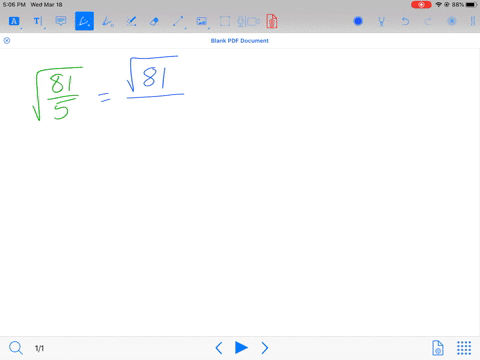Go to the next page
Image resolution: width=480 pixels, height=360 pixels.
point(265,348)
